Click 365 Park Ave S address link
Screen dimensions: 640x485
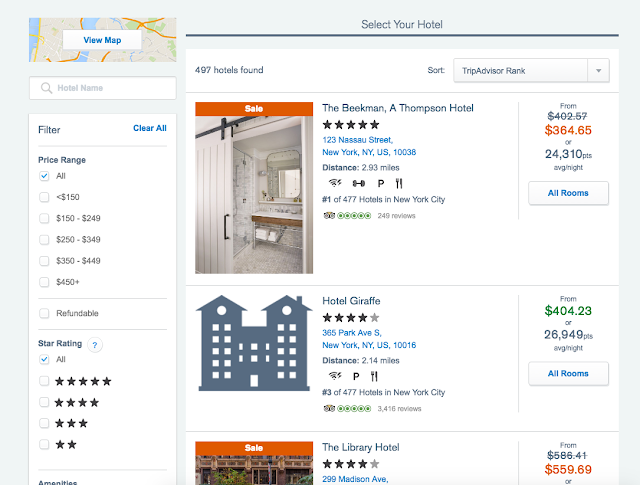[352, 333]
